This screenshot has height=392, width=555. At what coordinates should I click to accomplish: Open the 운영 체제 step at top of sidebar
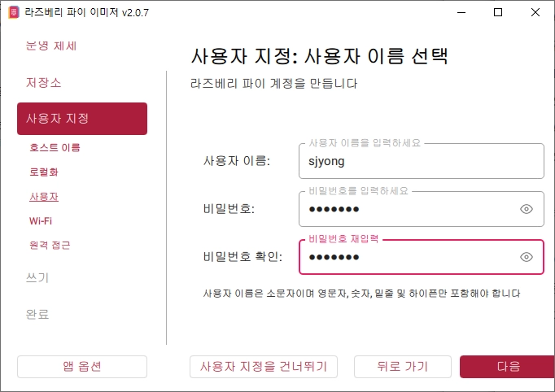51,46
